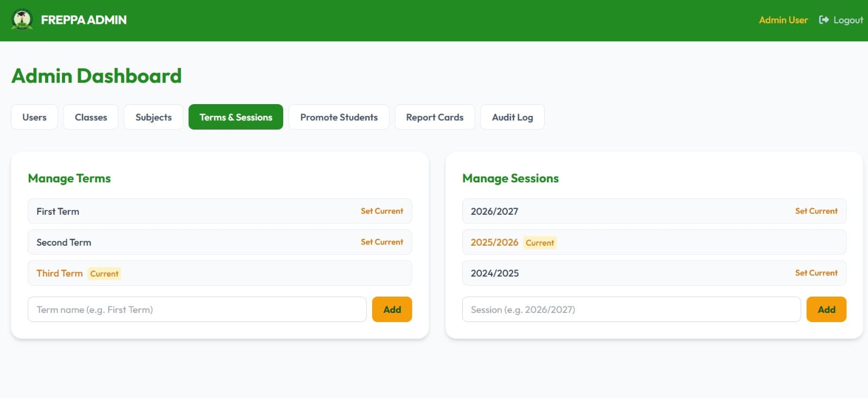Click the Current badge beside Third Term

pyautogui.click(x=104, y=274)
